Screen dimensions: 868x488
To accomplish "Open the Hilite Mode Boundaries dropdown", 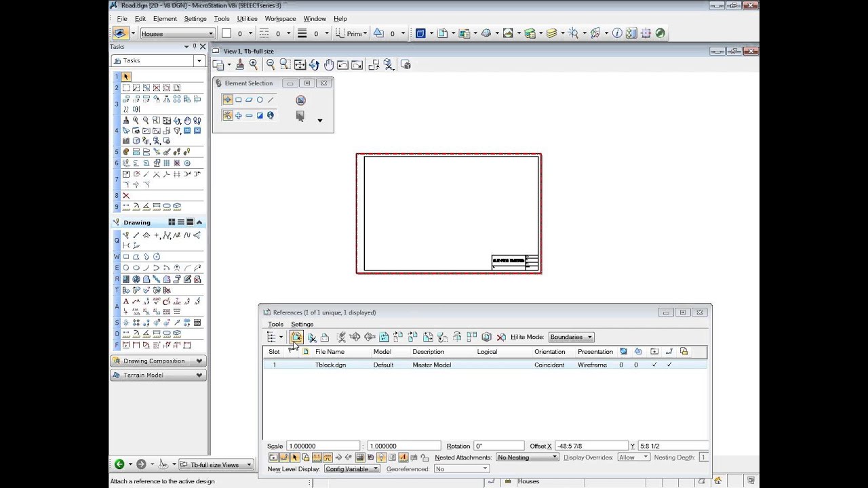I will pos(571,337).
